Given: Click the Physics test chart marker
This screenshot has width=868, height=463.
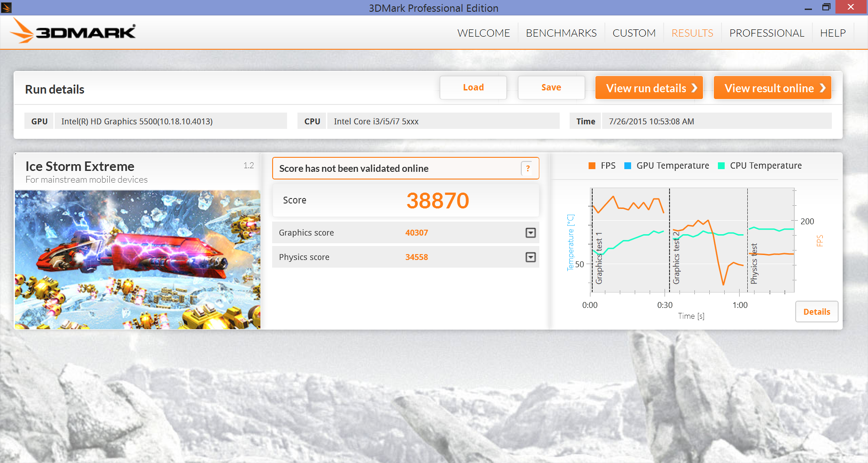Looking at the screenshot, I should (754, 264).
